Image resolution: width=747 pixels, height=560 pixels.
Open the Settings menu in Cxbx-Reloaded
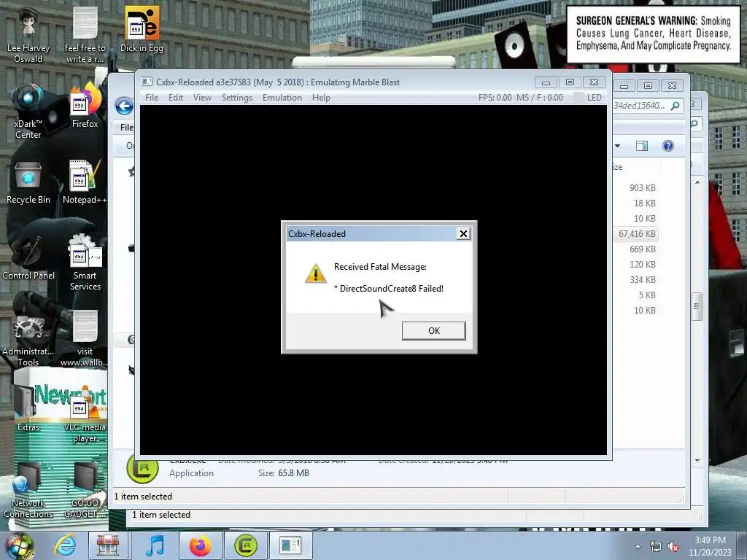point(237,97)
